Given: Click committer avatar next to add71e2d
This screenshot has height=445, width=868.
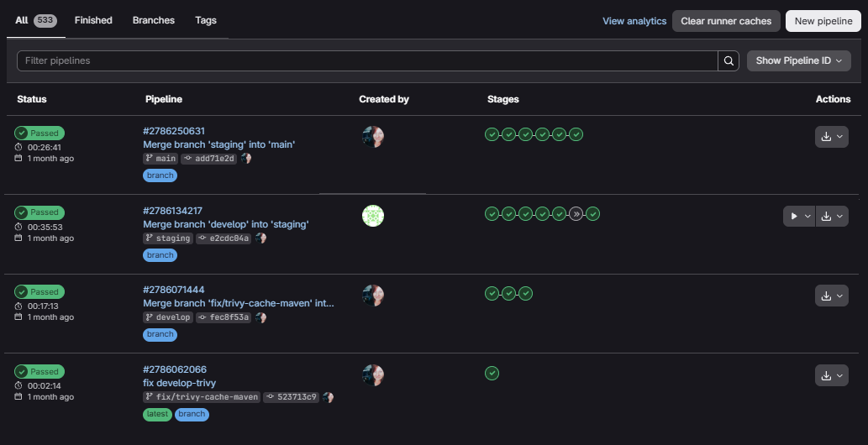Looking at the screenshot, I should point(246,159).
